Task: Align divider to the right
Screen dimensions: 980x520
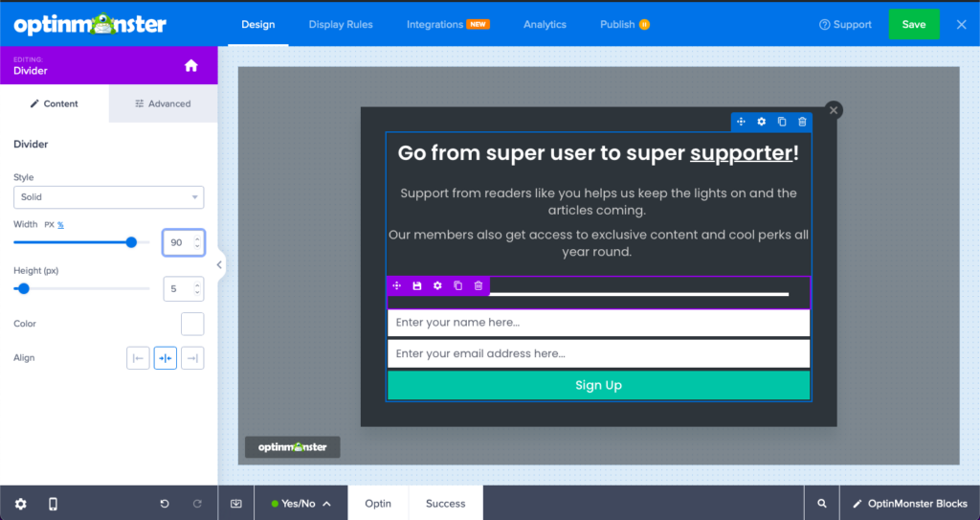Action: pyautogui.click(x=192, y=358)
